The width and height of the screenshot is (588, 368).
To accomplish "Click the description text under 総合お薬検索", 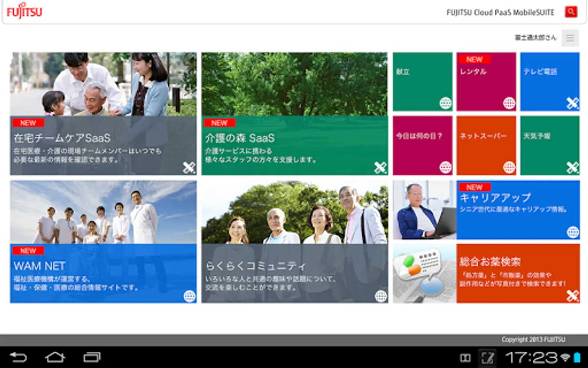I will [x=513, y=279].
